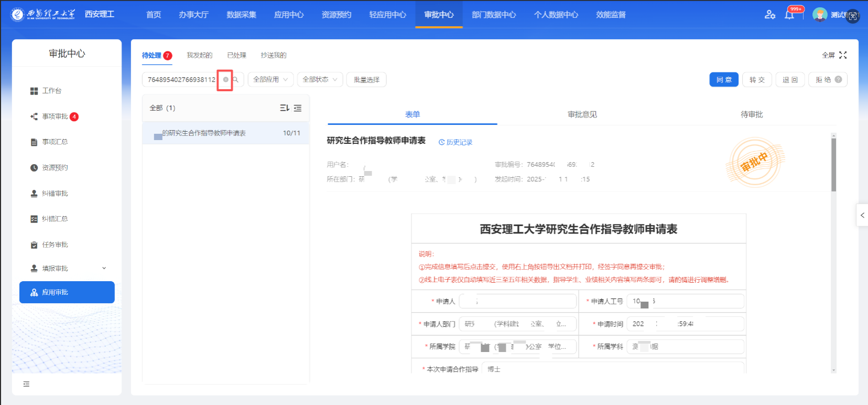Open the notification bell
The height and width of the screenshot is (405, 868).
pyautogui.click(x=789, y=15)
